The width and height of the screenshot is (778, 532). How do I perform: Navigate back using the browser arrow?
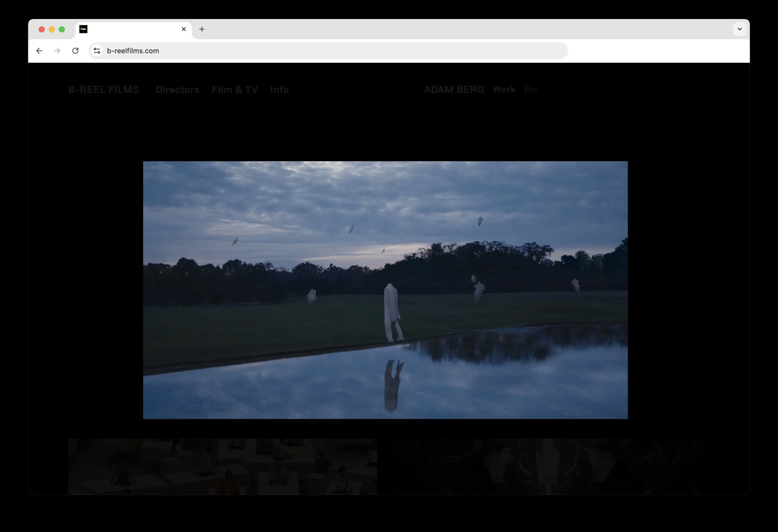click(39, 50)
